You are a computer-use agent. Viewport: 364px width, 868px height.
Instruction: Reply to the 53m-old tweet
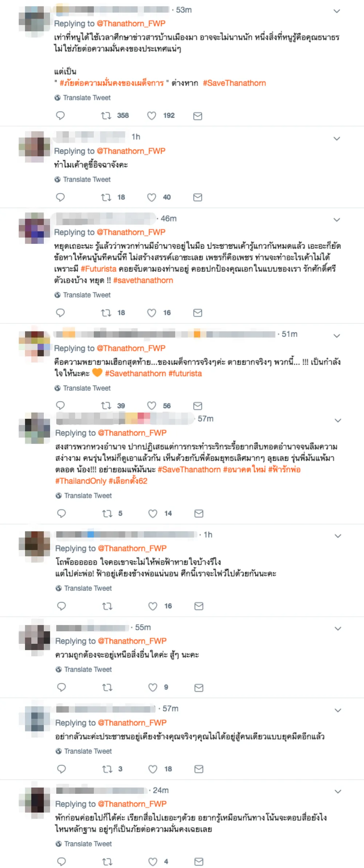click(60, 116)
